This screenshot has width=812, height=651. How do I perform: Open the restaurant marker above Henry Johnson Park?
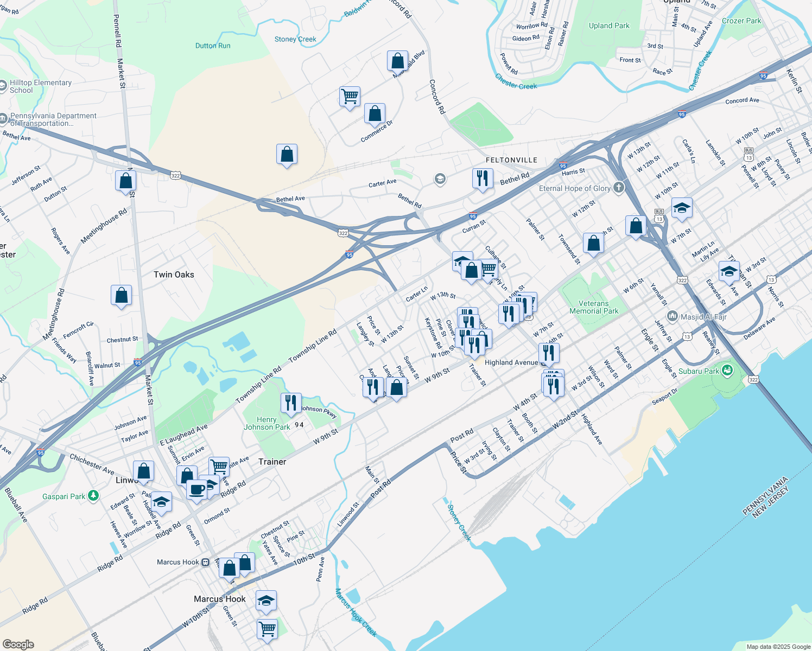coord(291,404)
